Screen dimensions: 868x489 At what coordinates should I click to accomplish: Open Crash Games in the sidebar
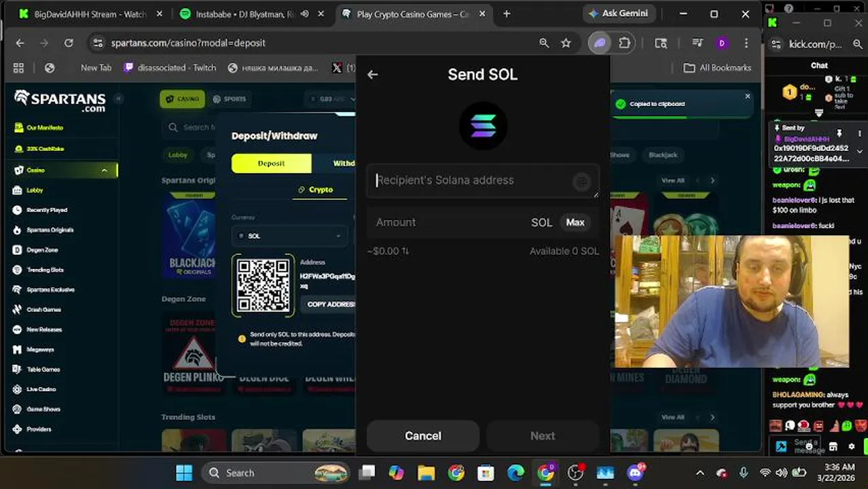click(x=43, y=310)
